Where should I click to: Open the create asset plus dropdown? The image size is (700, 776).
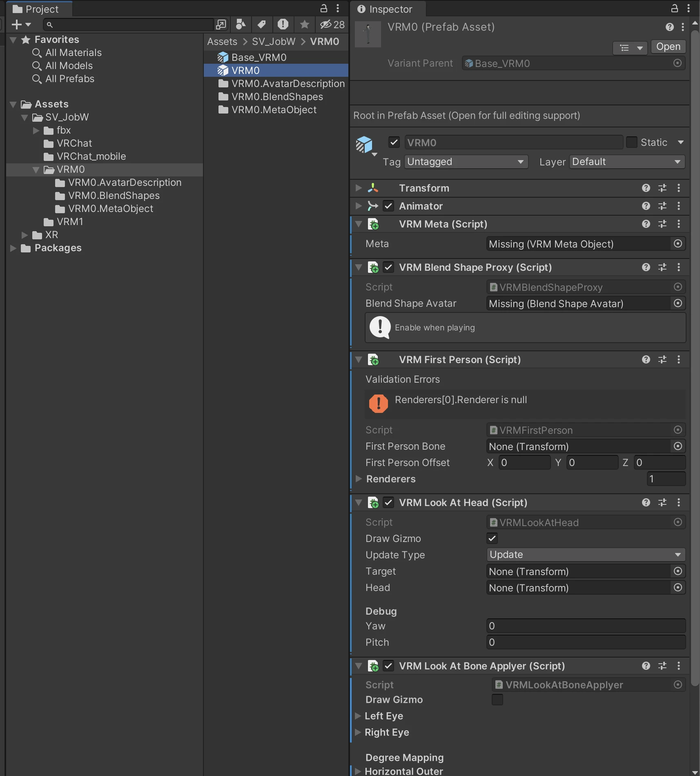(x=21, y=25)
